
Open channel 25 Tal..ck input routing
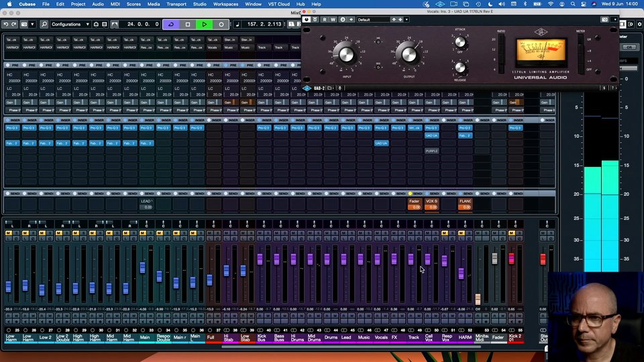[x=11, y=40]
